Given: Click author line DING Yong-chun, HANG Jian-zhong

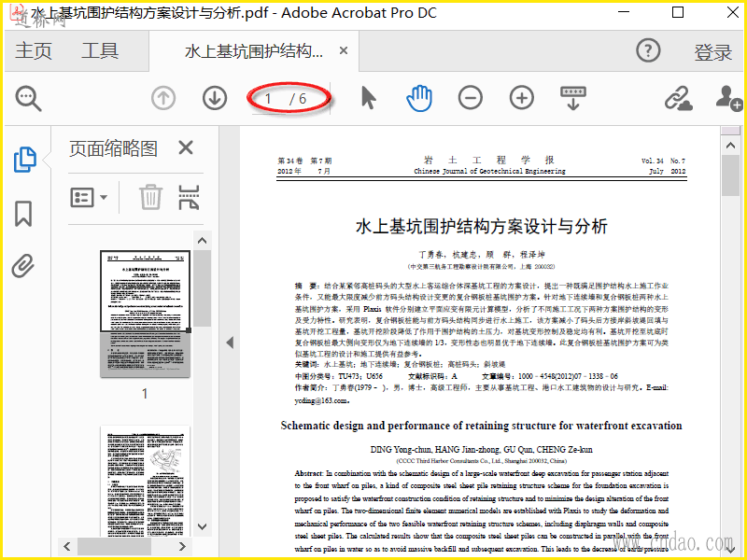Looking at the screenshot, I should point(481,449).
